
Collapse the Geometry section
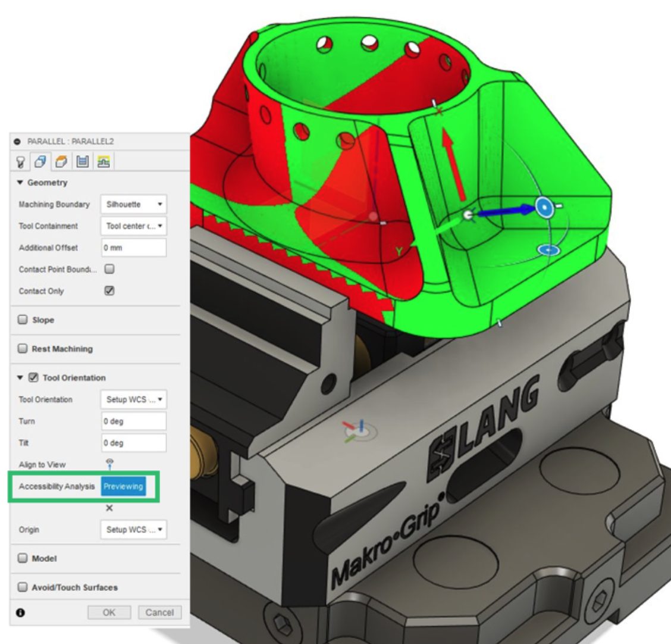pyautogui.click(x=20, y=182)
